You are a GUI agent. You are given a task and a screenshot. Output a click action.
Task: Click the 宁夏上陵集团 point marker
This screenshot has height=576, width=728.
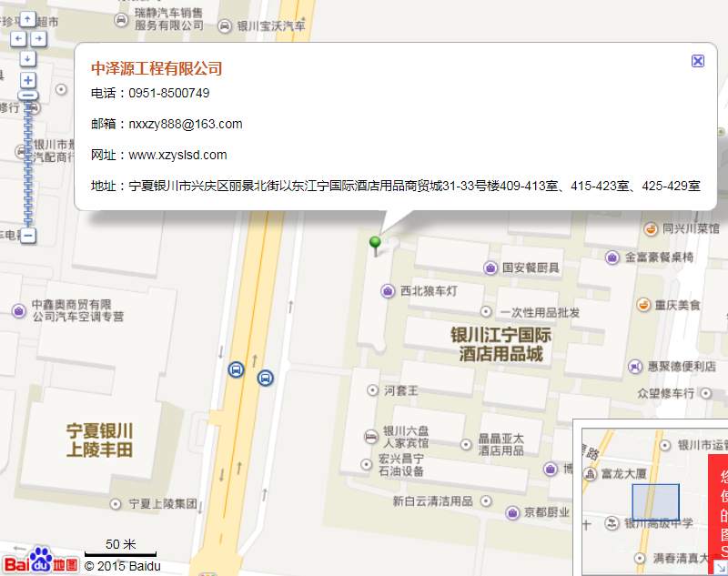tap(116, 504)
